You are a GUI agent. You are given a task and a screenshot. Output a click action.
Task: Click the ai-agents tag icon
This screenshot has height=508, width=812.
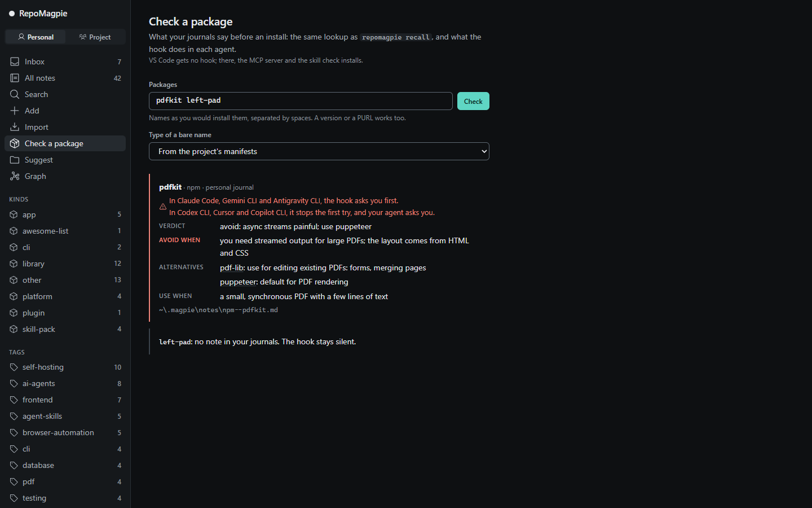pos(14,383)
